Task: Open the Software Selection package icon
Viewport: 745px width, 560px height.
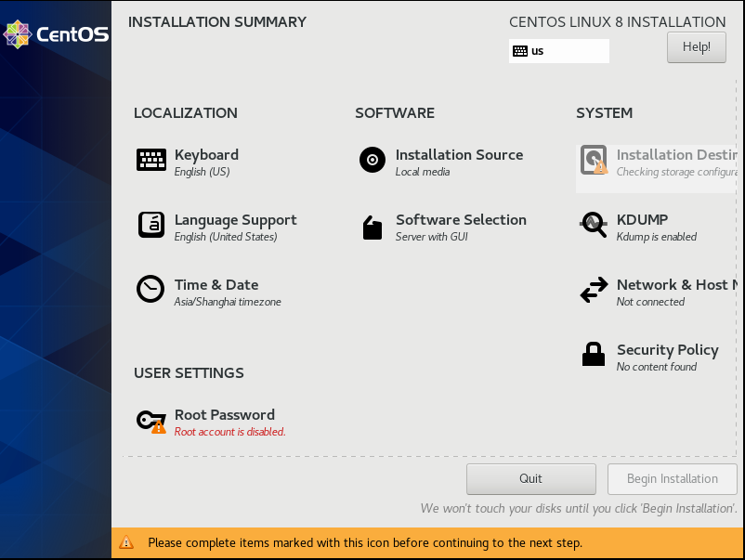Action: click(372, 228)
